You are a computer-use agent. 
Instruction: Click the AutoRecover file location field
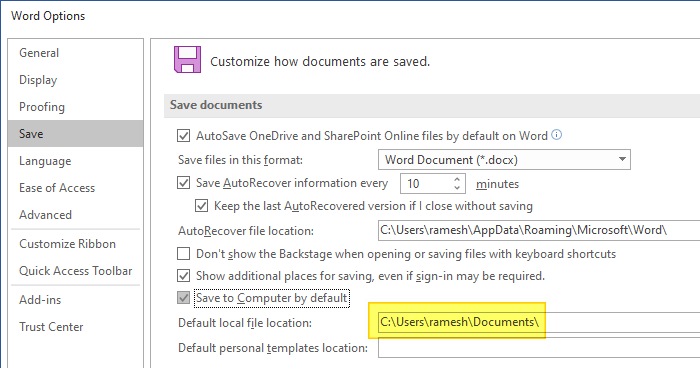[x=539, y=230]
